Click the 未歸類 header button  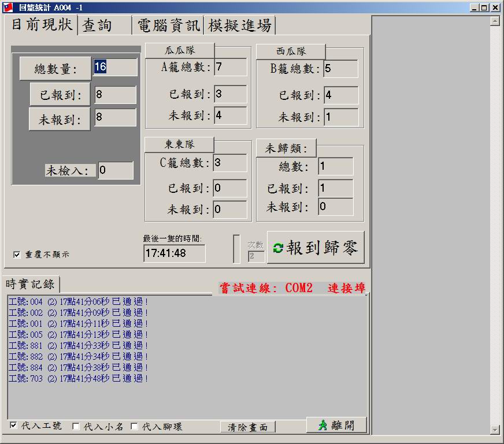pyautogui.click(x=287, y=148)
